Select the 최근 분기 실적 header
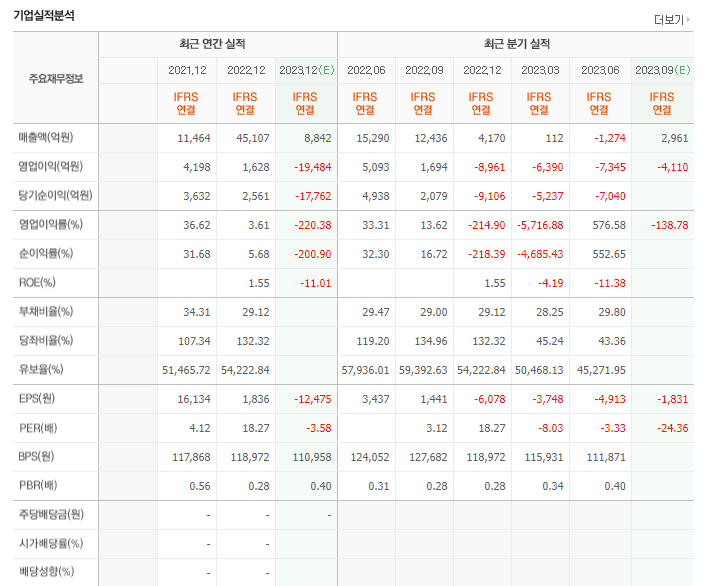706x586 pixels. point(517,44)
